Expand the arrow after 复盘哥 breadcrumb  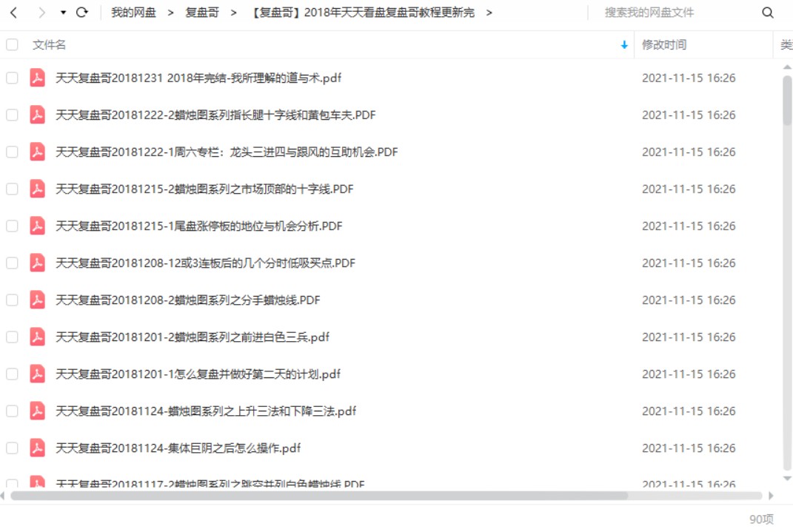[234, 13]
